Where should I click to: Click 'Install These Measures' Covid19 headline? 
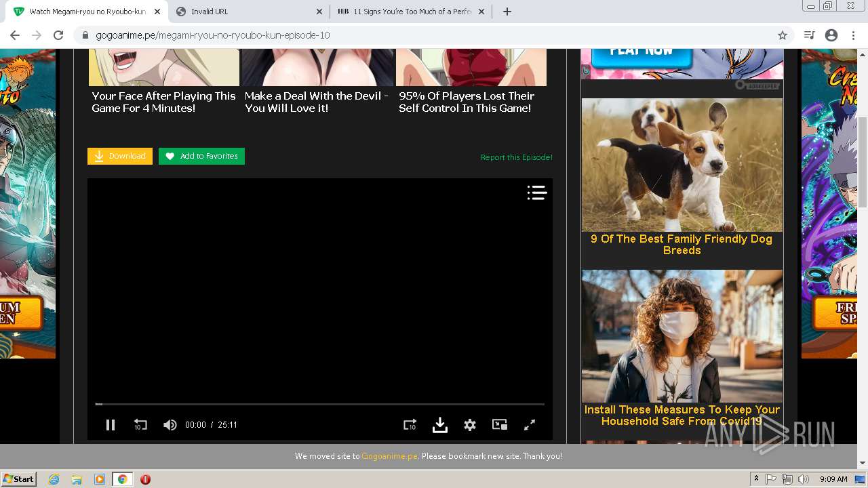[682, 415]
